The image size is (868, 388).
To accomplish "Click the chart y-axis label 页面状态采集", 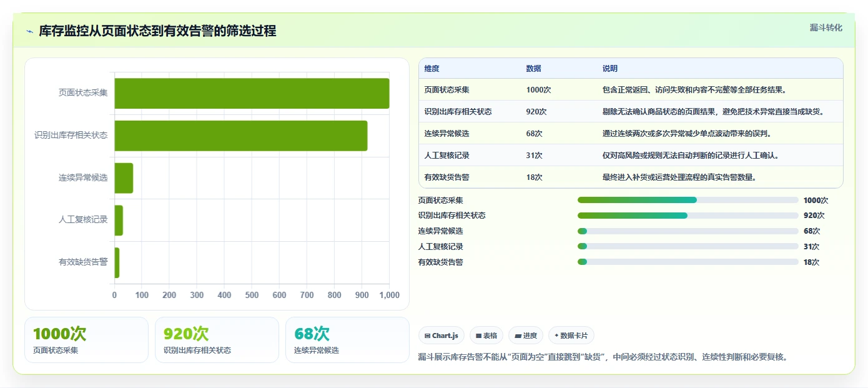I will (83, 93).
